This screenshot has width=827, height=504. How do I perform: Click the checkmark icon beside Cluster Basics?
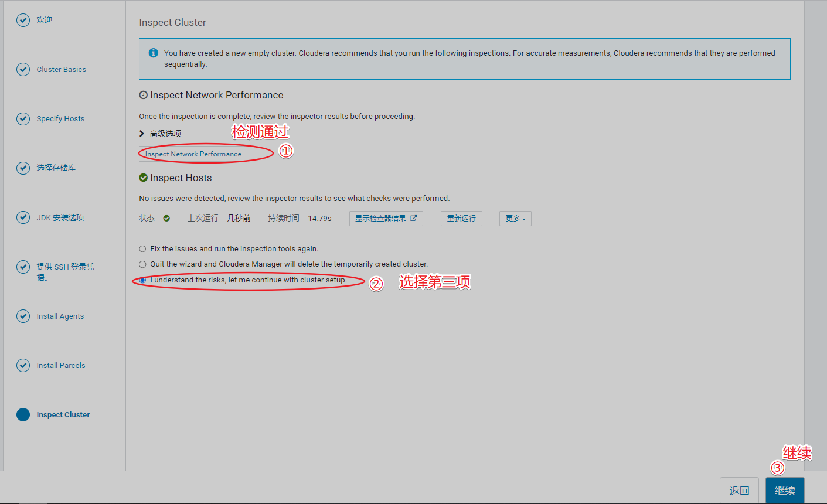coord(23,70)
